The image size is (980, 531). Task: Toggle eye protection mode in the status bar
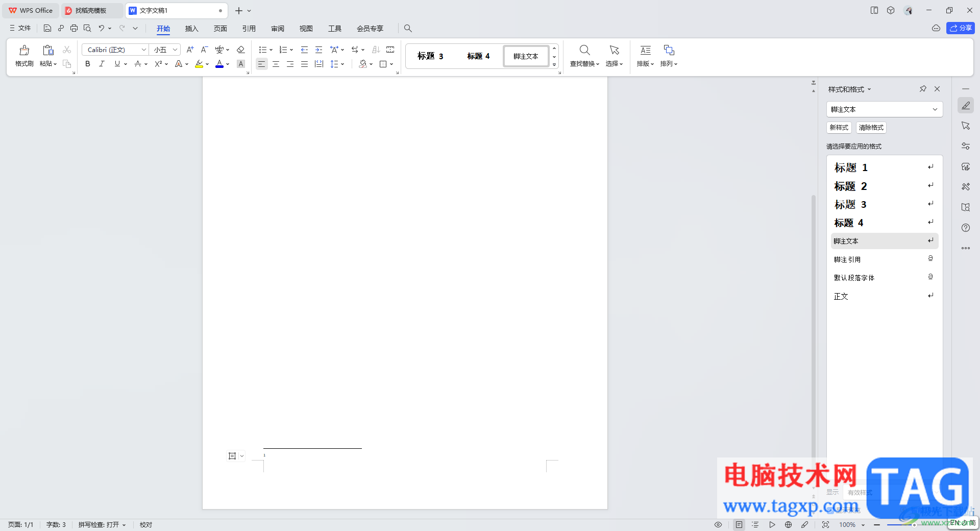[718, 524]
